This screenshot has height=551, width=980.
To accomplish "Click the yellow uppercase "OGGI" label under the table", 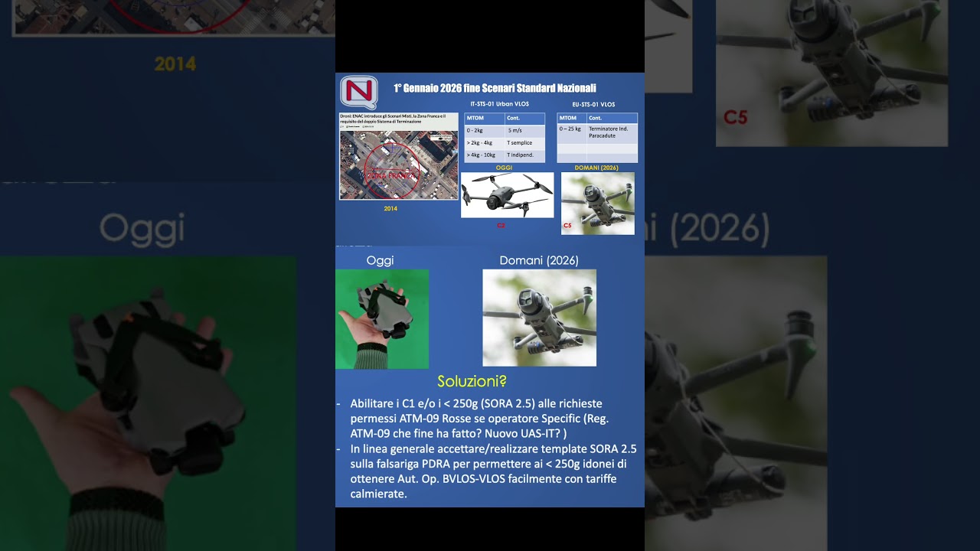I will pyautogui.click(x=504, y=168).
